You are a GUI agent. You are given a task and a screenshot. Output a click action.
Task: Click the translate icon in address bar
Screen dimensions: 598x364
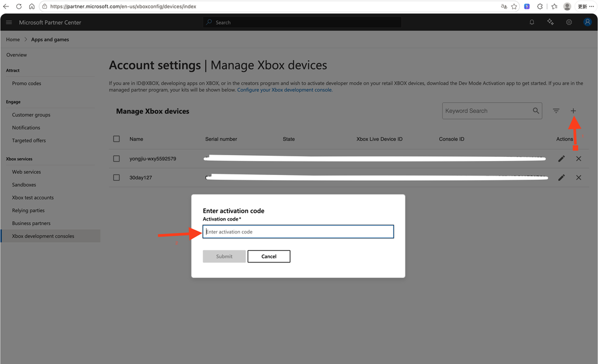pos(504,6)
